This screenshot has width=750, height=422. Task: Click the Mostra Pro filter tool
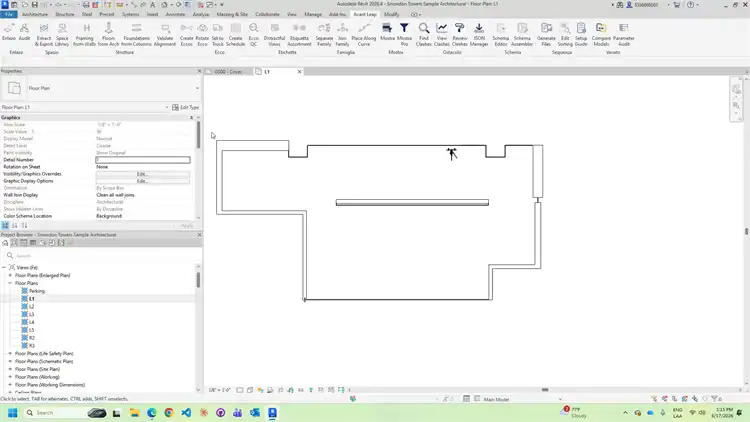pyautogui.click(x=404, y=35)
